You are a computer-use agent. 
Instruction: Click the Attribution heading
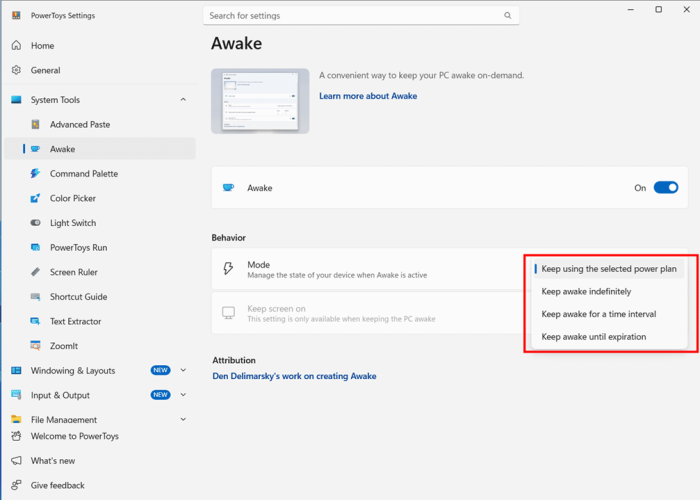234,360
